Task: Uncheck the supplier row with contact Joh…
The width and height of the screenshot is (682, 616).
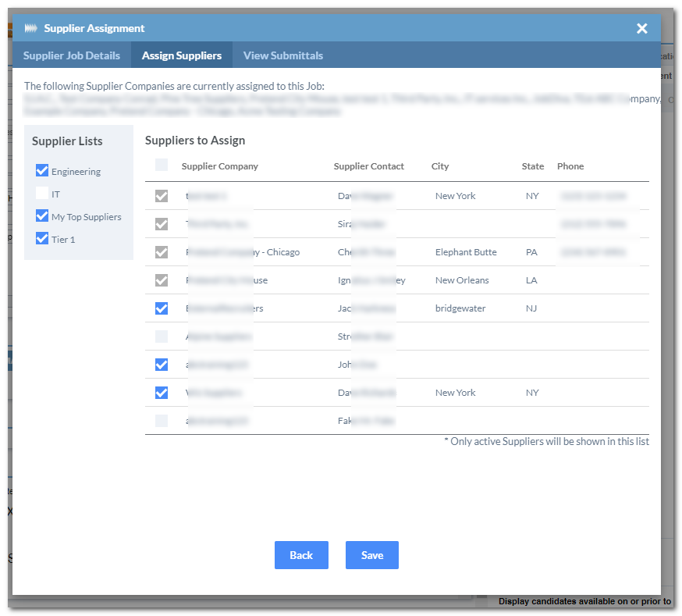Action: 162,365
